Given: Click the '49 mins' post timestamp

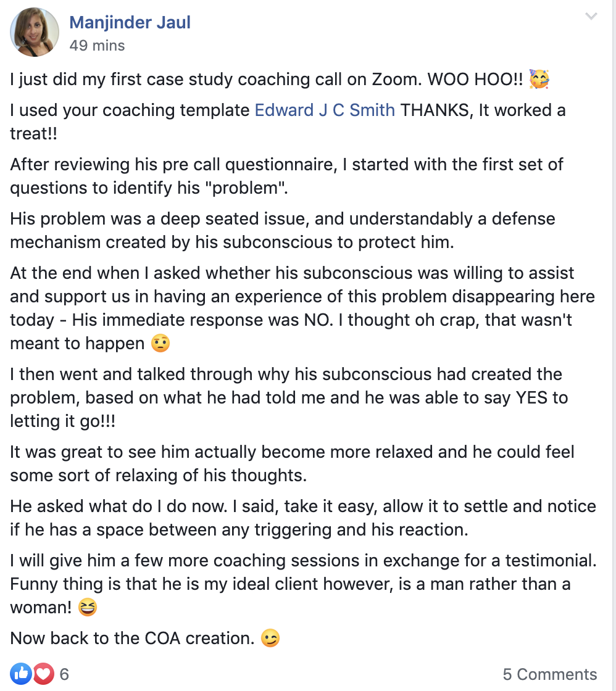Looking at the screenshot, I should pos(97,46).
